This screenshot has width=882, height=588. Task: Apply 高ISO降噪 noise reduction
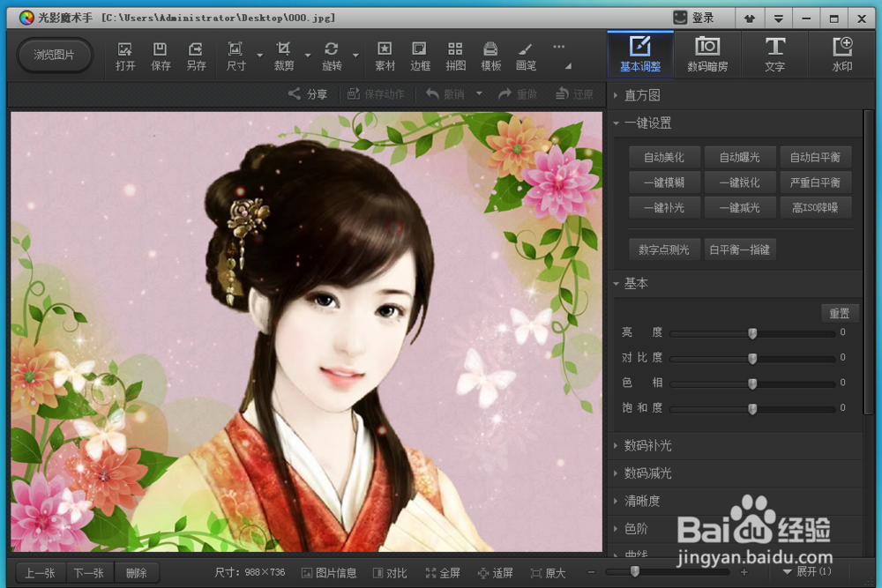(816, 208)
